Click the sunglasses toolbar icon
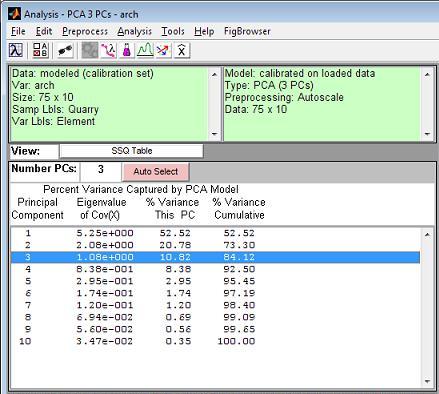 (x=65, y=50)
